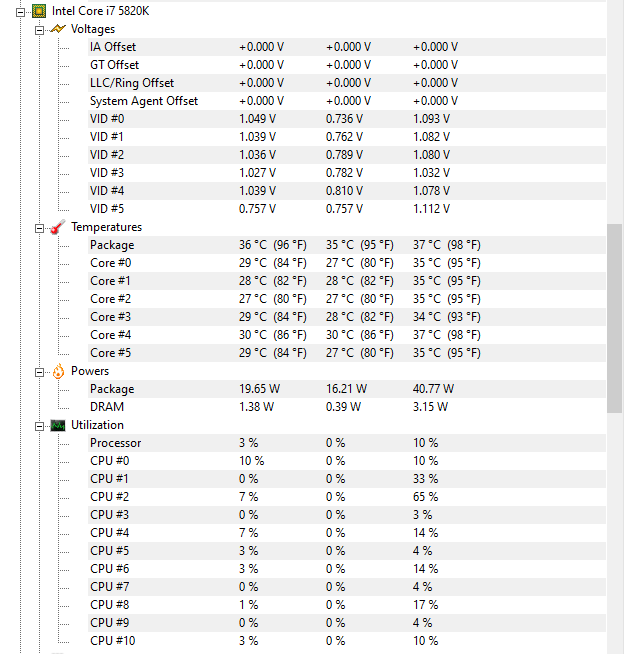The image size is (625, 654).
Task: Select the System Agent Offset row
Action: pyautogui.click(x=144, y=101)
